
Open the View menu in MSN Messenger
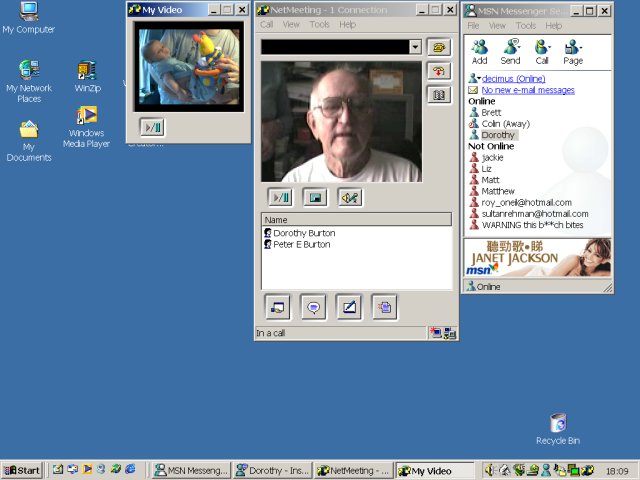(x=497, y=26)
